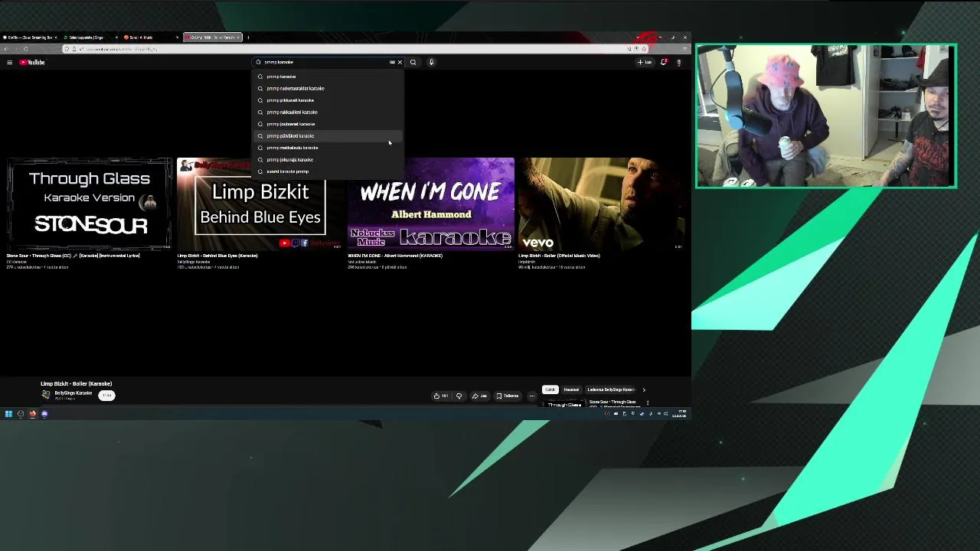Select suggestion "pmmp päiväkoti karaoke"
The height and width of the screenshot is (551, 980).
pyautogui.click(x=328, y=135)
